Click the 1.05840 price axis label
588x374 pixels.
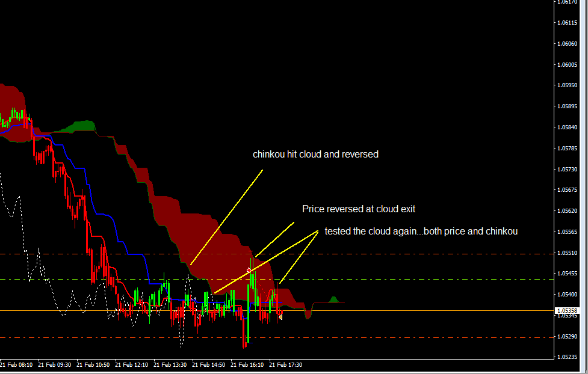567,127
